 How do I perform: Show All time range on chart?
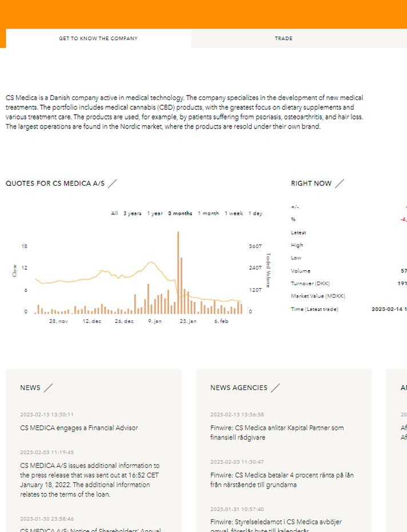pos(114,213)
